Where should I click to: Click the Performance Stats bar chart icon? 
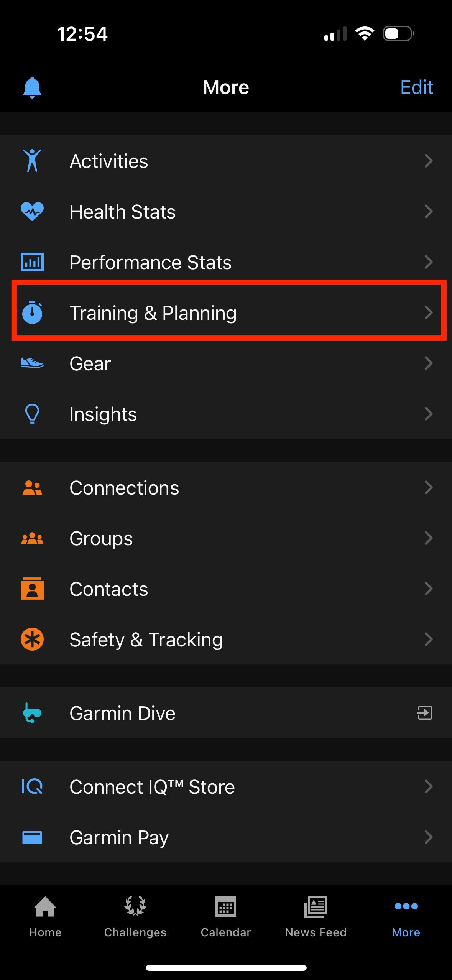pyautogui.click(x=33, y=262)
